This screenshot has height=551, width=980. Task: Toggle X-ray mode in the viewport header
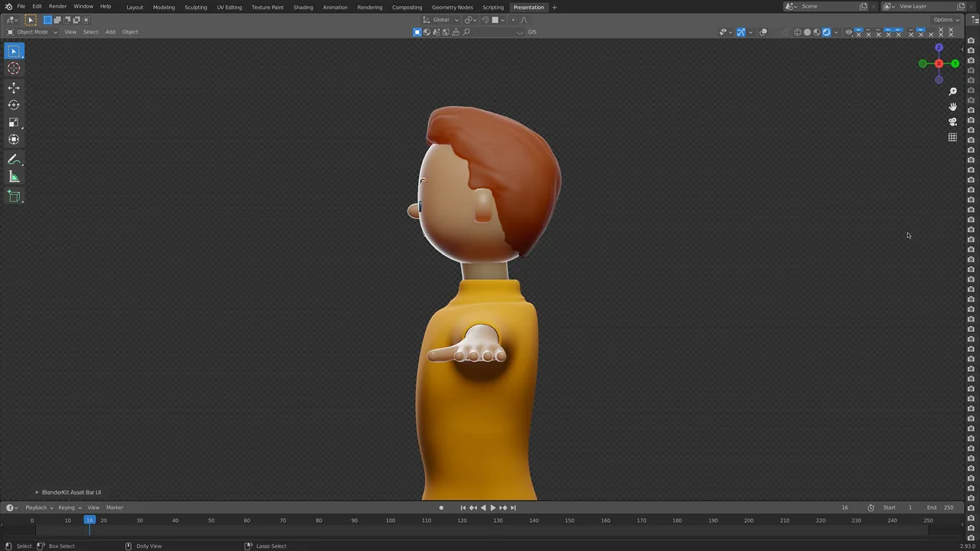tap(784, 32)
